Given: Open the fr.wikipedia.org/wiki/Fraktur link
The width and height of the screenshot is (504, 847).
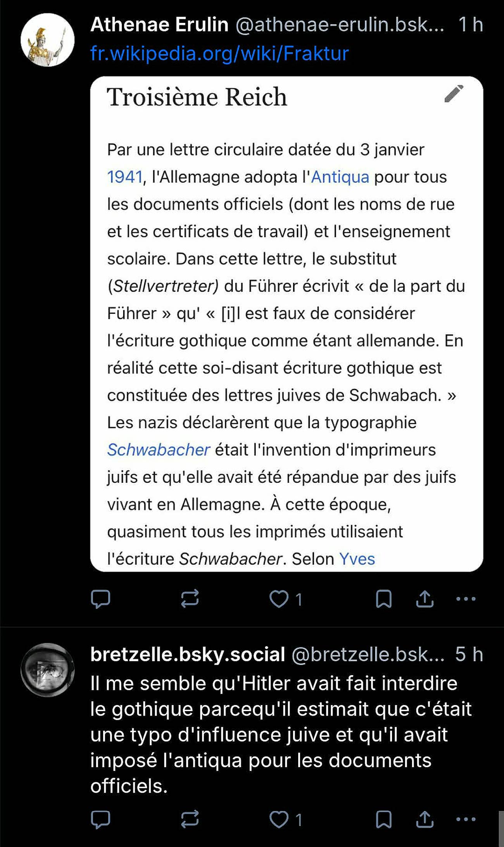Looking at the screenshot, I should click(219, 54).
